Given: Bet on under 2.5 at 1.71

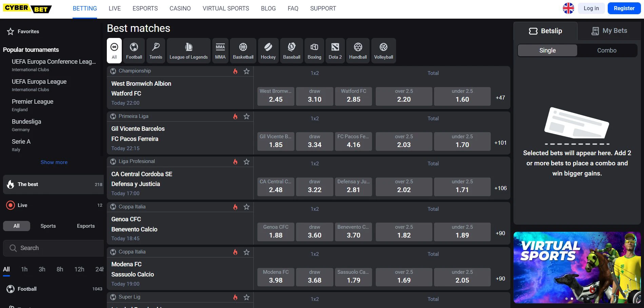Looking at the screenshot, I should tap(462, 187).
